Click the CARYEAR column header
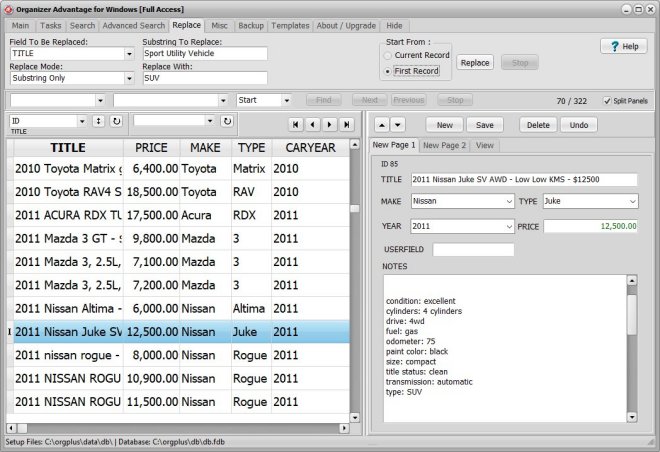 [x=310, y=148]
